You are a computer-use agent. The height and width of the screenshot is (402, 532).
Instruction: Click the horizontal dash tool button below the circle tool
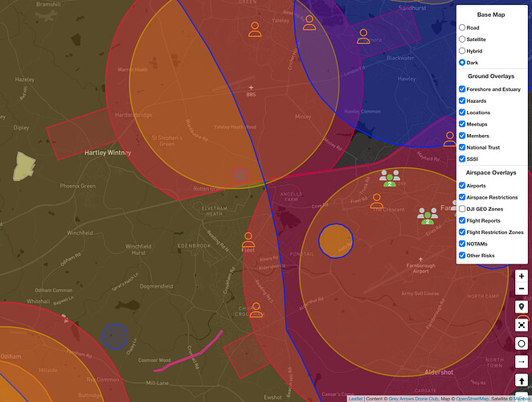(x=522, y=362)
